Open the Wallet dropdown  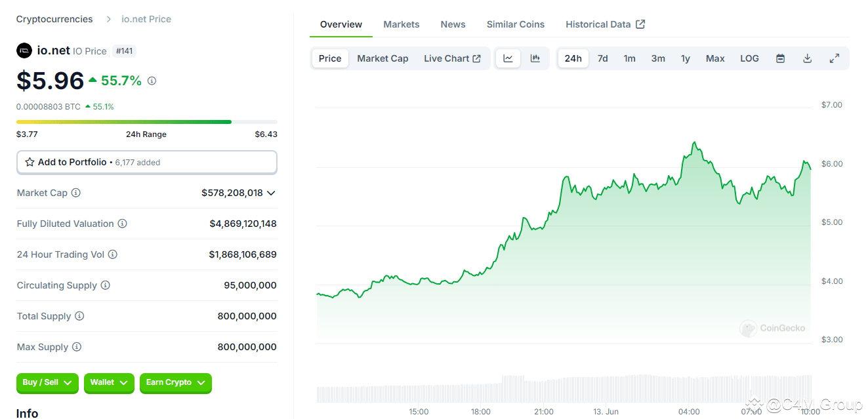pyautogui.click(x=109, y=383)
